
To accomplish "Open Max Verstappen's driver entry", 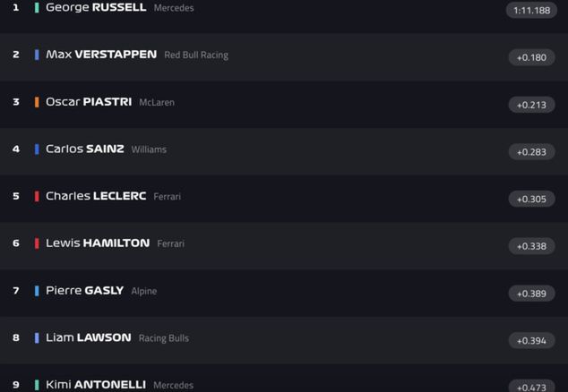I will coord(101,55).
